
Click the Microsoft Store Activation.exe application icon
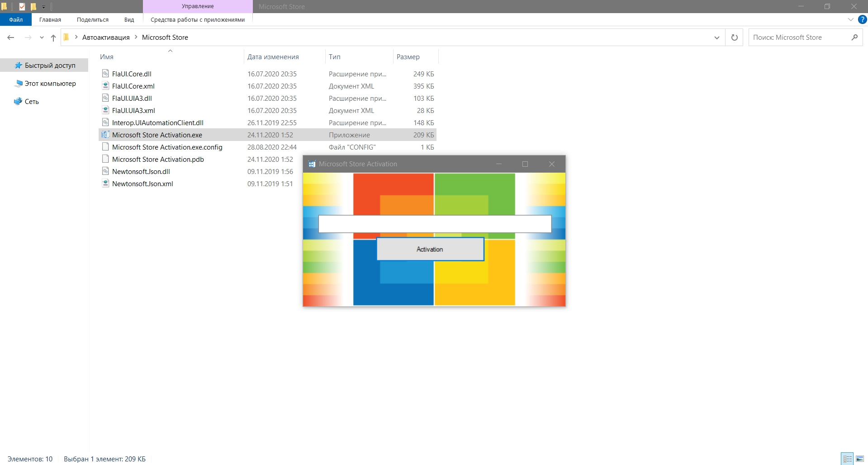pyautogui.click(x=105, y=135)
